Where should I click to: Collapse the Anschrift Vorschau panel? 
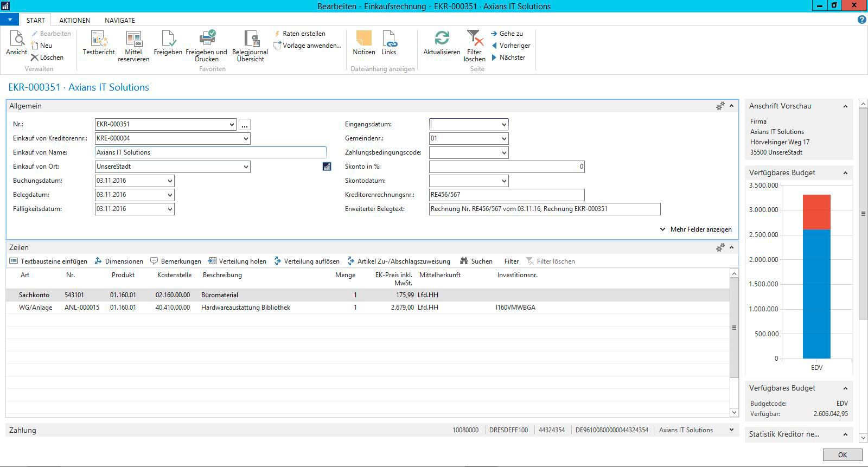click(845, 106)
